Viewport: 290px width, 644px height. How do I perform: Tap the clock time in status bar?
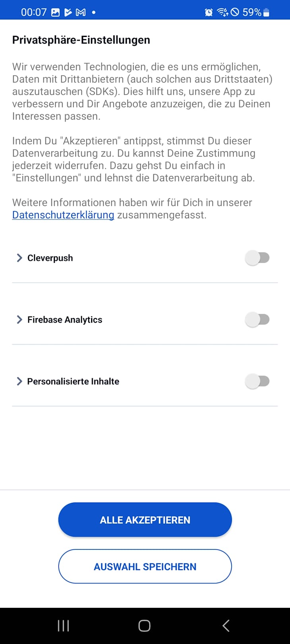click(x=34, y=12)
